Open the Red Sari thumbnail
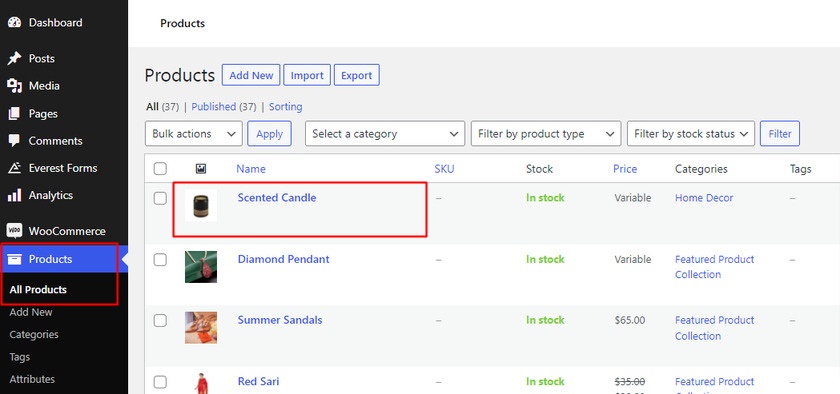840x394 pixels. [201, 384]
